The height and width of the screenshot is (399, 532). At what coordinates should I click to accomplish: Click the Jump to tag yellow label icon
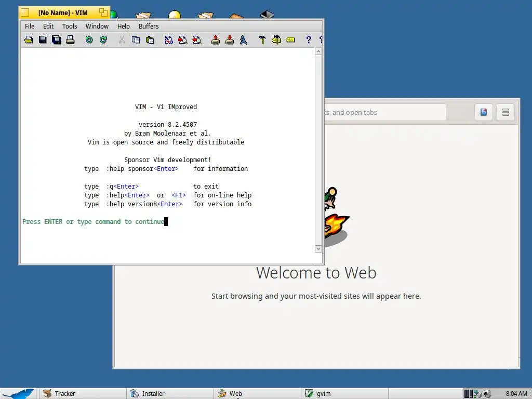click(x=290, y=39)
